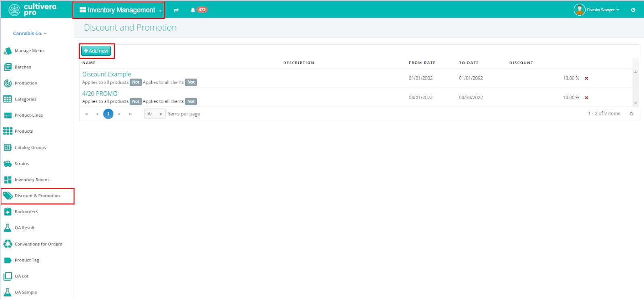Click the QA Lot sidebar icon
This screenshot has width=644, height=300.
8,276
